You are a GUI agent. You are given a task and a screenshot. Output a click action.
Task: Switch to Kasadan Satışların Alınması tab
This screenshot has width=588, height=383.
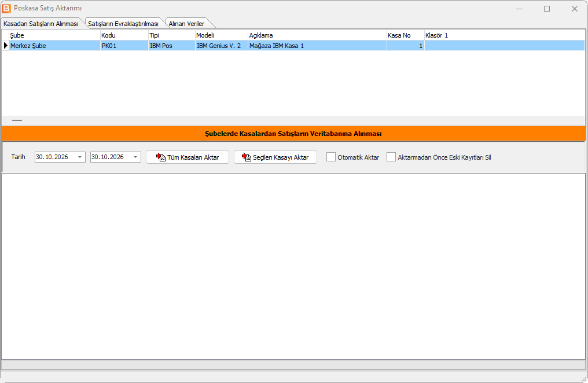click(41, 24)
